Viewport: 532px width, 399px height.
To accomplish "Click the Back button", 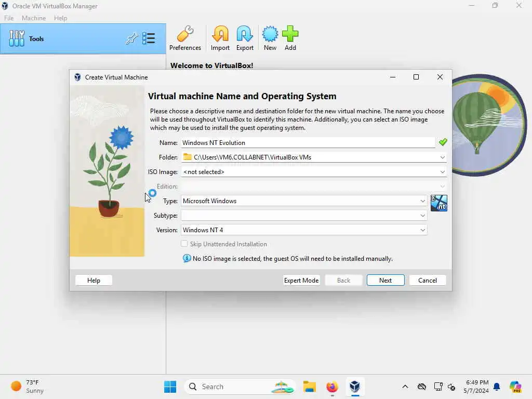I will [343, 280].
